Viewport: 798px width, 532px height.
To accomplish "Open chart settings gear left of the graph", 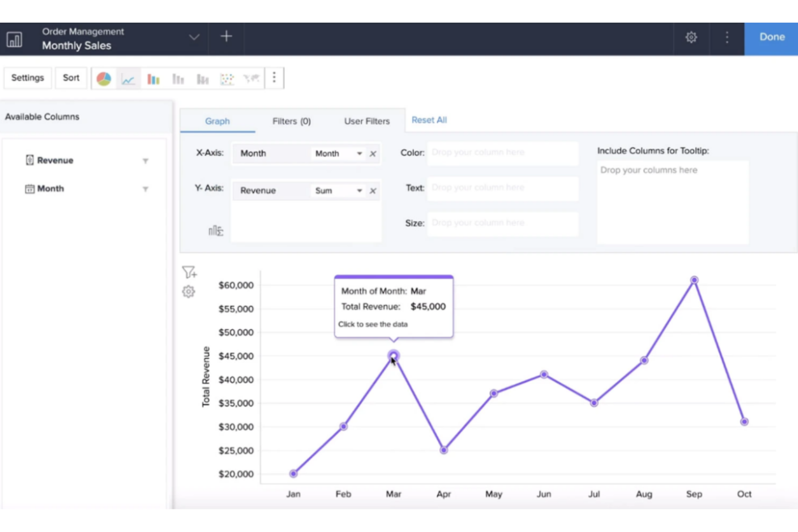I will (x=188, y=292).
